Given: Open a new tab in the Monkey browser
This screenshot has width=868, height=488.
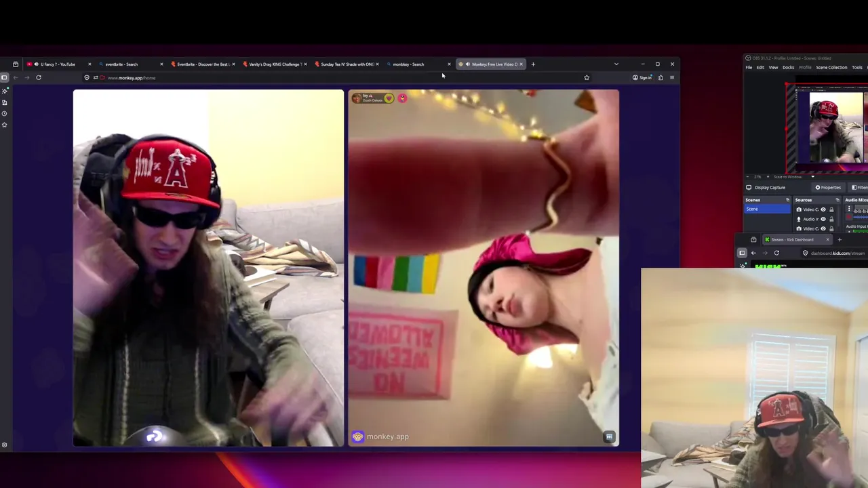Looking at the screenshot, I should click(533, 64).
